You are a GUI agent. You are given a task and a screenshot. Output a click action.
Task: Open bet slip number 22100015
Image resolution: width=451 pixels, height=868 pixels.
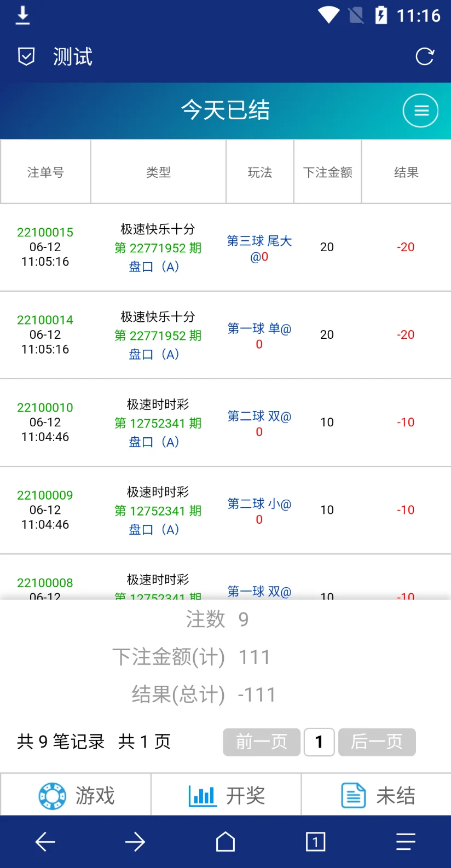(x=45, y=232)
